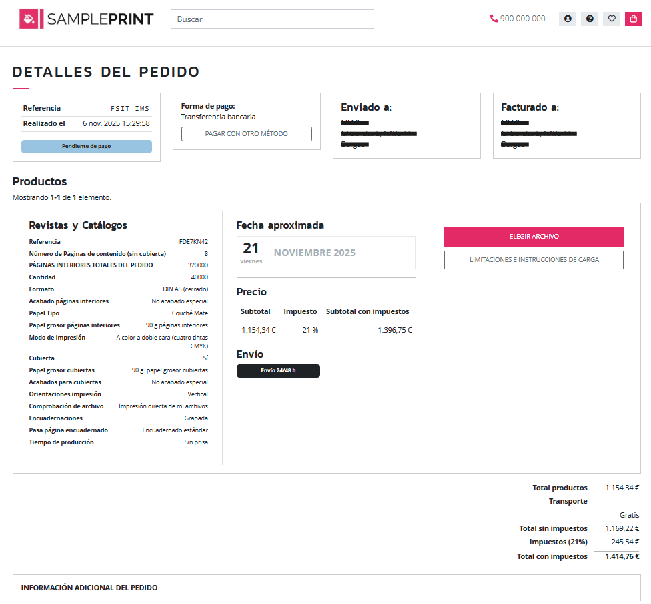
Task: Click the help question mark icon
Action: [x=589, y=18]
